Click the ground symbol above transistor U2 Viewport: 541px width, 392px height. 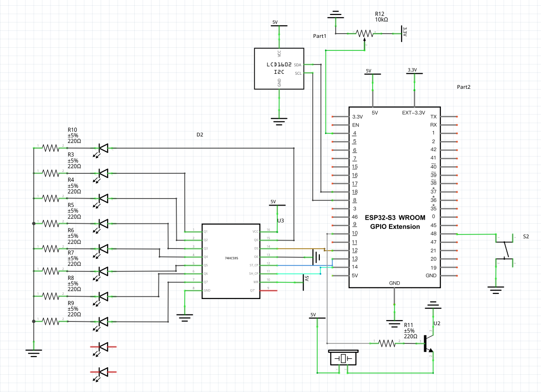433,305
